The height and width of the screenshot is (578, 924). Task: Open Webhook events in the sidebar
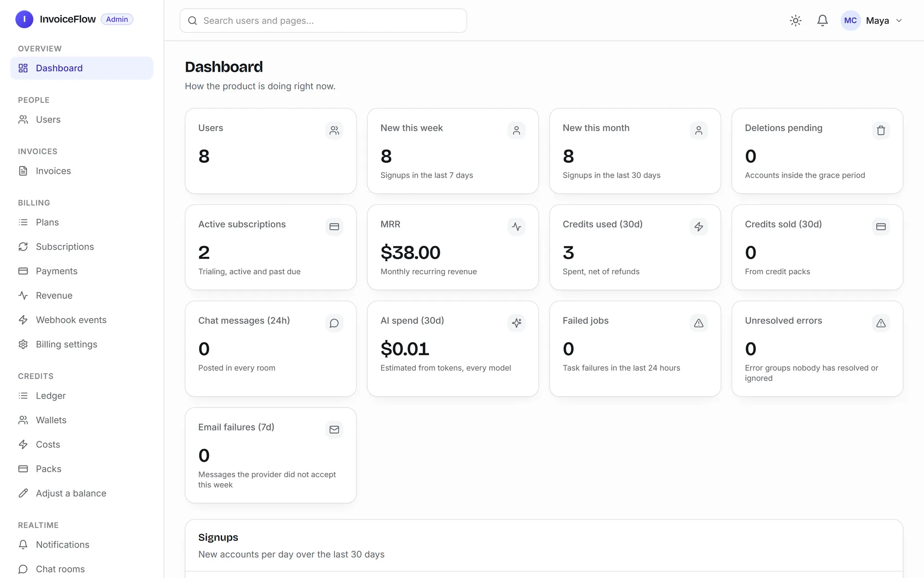82,320
